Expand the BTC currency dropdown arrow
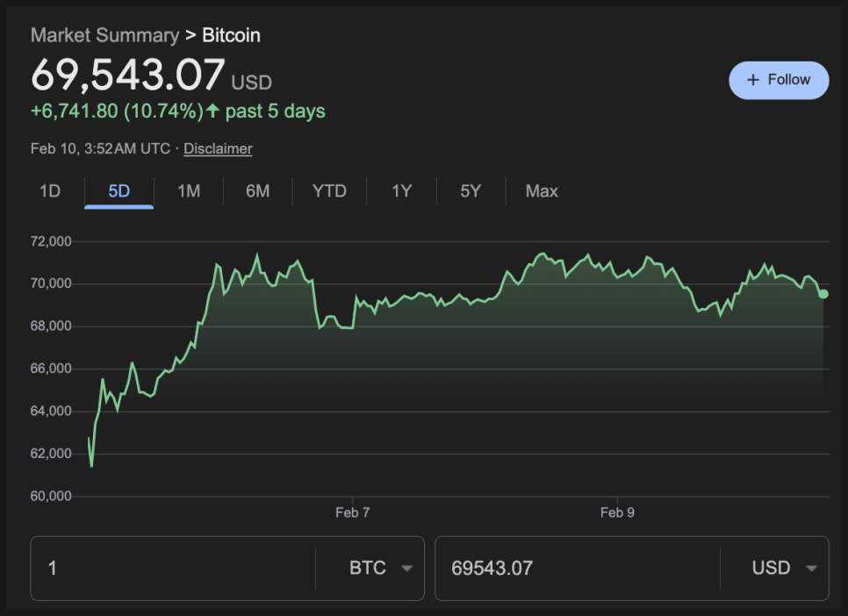This screenshot has width=848, height=616. point(406,569)
